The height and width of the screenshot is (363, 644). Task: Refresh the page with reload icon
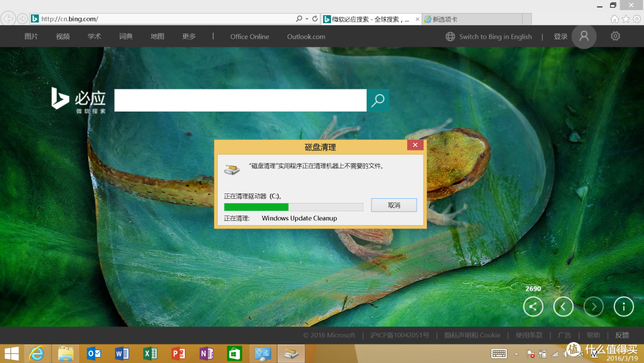click(x=315, y=19)
